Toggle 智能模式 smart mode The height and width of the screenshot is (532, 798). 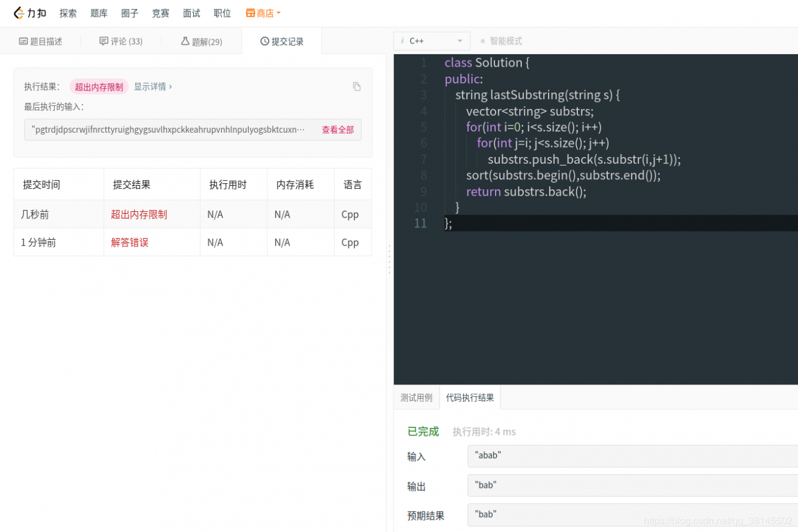tap(501, 41)
